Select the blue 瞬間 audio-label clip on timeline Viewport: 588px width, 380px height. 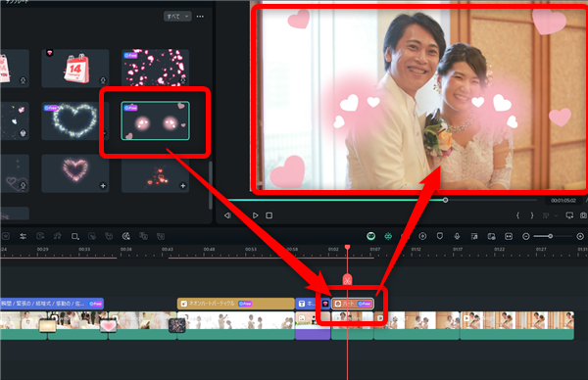pyautogui.click(x=52, y=304)
